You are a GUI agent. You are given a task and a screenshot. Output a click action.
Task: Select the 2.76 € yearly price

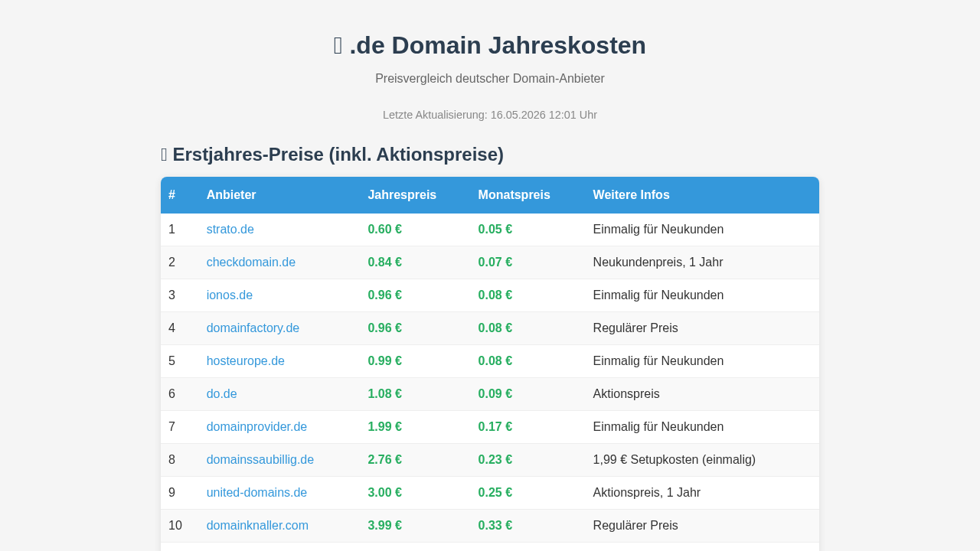point(384,460)
